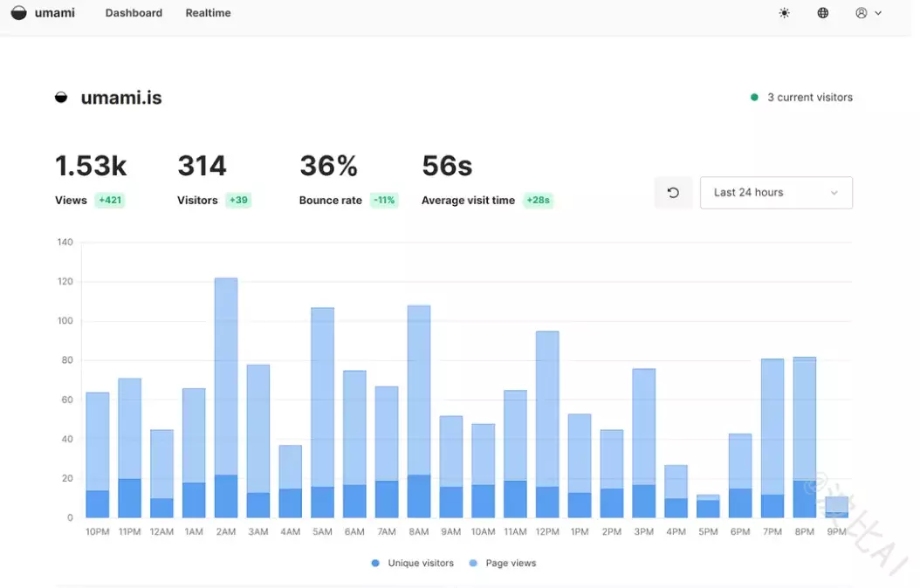The width and height of the screenshot is (920, 588).
Task: Select the 8AM unique visitors bar segment
Action: click(419, 496)
